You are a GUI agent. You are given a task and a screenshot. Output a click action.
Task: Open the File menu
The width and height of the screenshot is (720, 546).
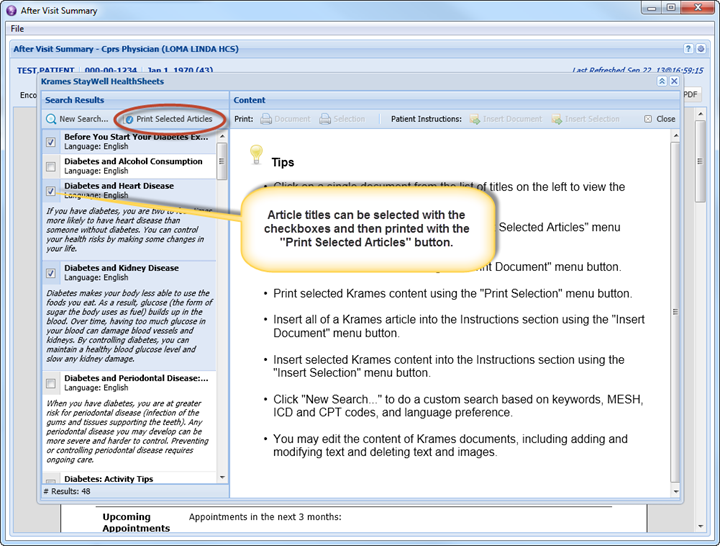click(17, 28)
